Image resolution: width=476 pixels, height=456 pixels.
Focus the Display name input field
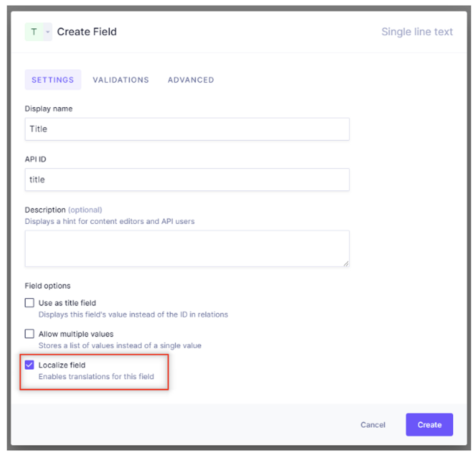point(187,129)
